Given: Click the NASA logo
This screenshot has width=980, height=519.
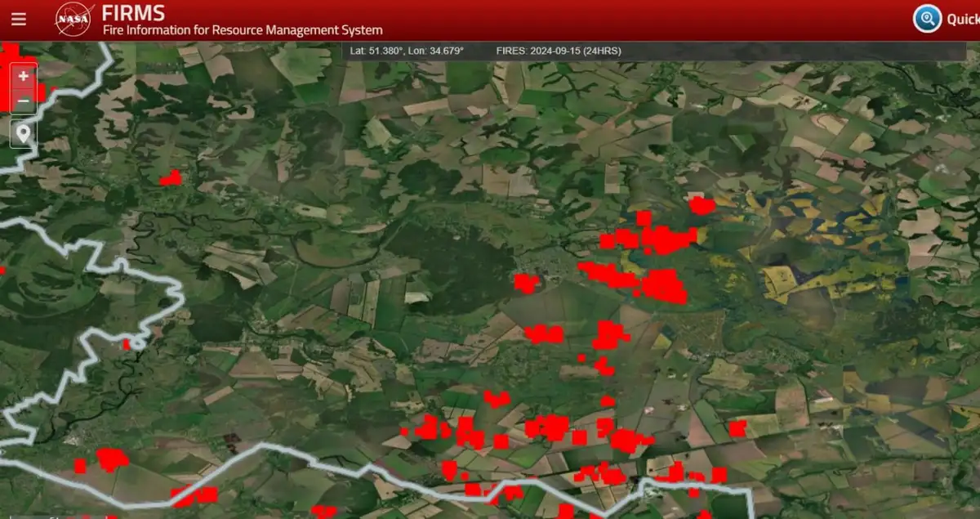Looking at the screenshot, I should pyautogui.click(x=74, y=19).
